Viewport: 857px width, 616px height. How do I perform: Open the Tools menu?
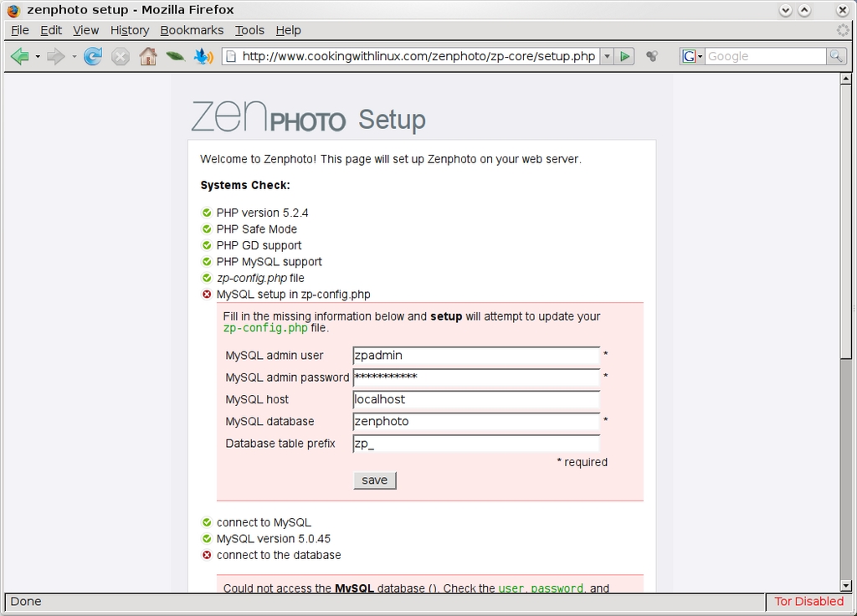[249, 30]
